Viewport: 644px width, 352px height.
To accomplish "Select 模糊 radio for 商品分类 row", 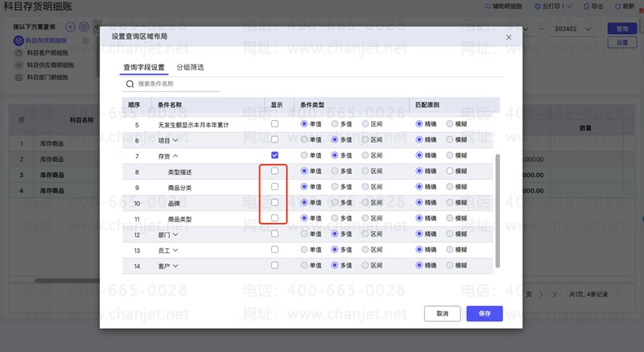I will [x=450, y=187].
